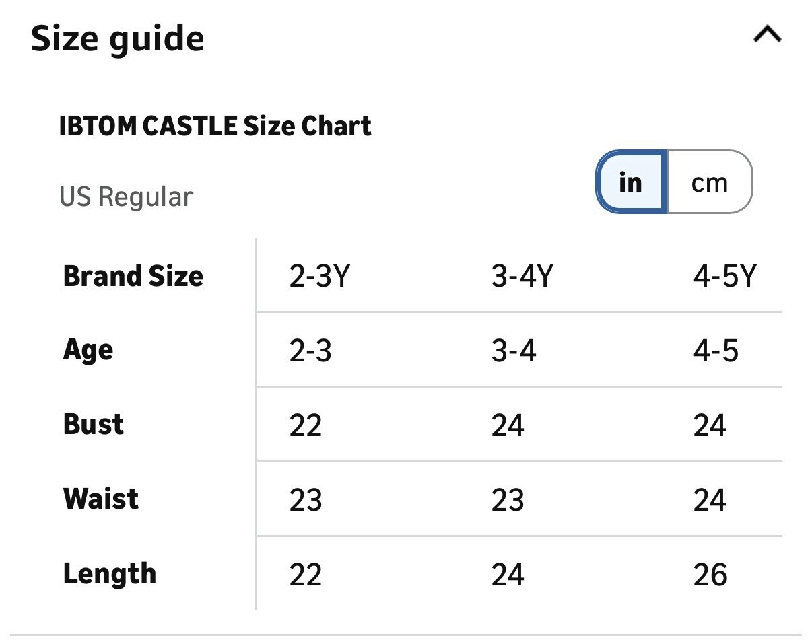Click the "Size guide" section heading

pos(118,38)
